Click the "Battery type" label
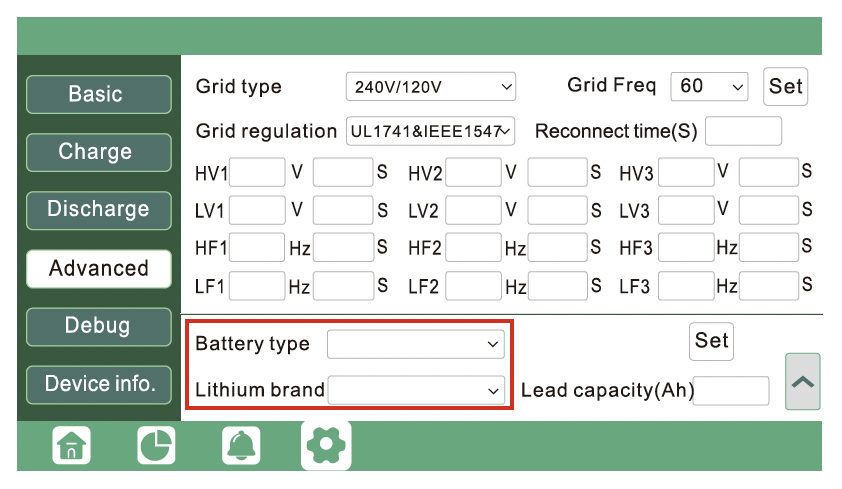 [x=253, y=344]
